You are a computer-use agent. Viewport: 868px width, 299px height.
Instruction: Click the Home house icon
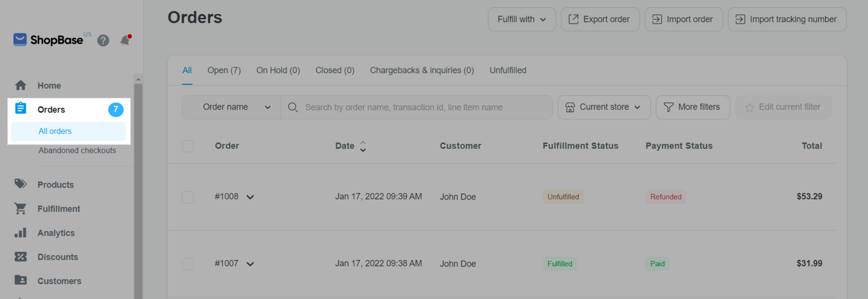point(21,85)
